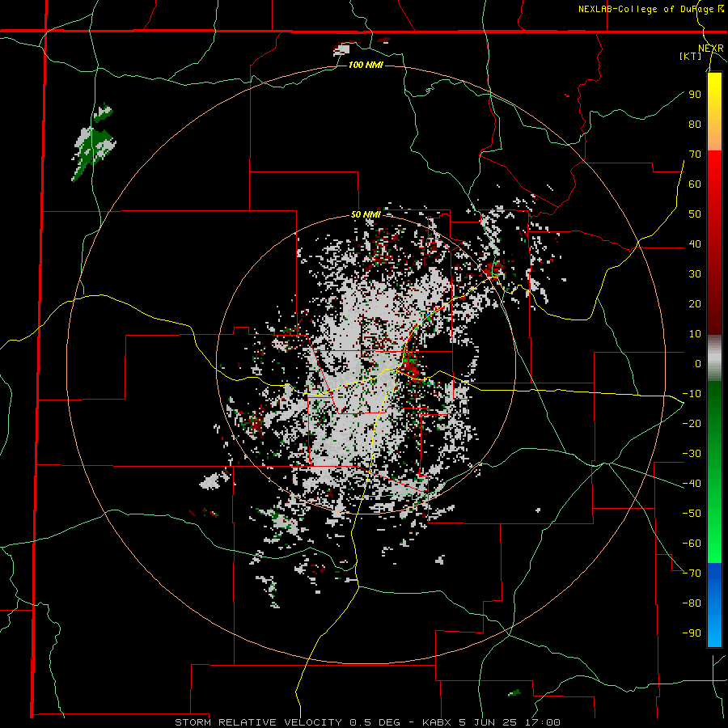Click the KABX radar site identifier
The image size is (728, 728).
[x=438, y=722]
